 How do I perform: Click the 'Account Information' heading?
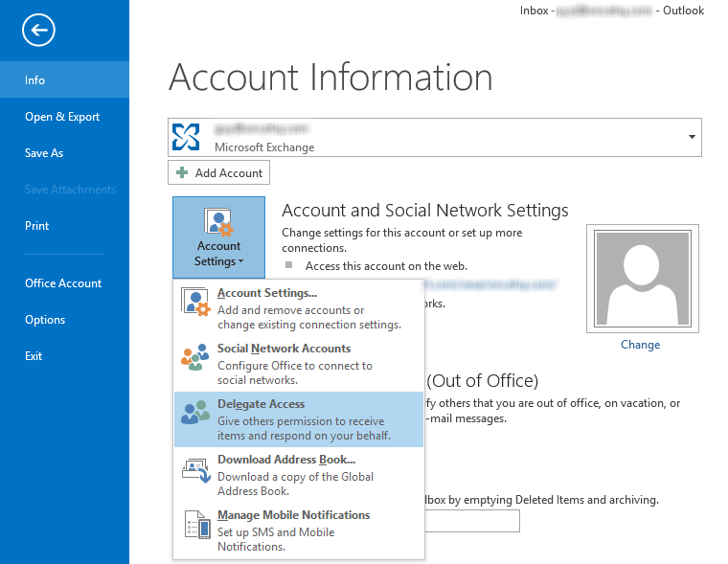click(330, 77)
